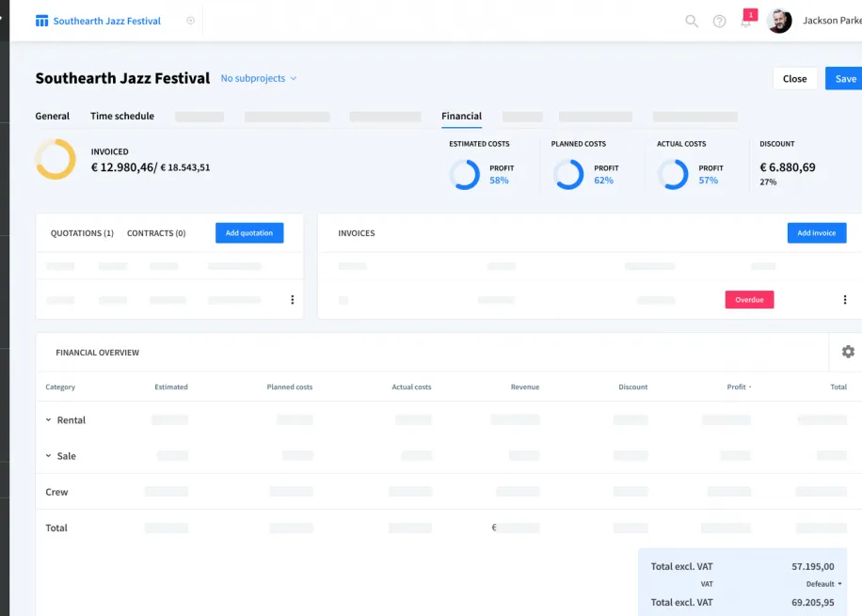The height and width of the screenshot is (616, 862).
Task: Open the Time schedule tab
Action: (x=122, y=116)
